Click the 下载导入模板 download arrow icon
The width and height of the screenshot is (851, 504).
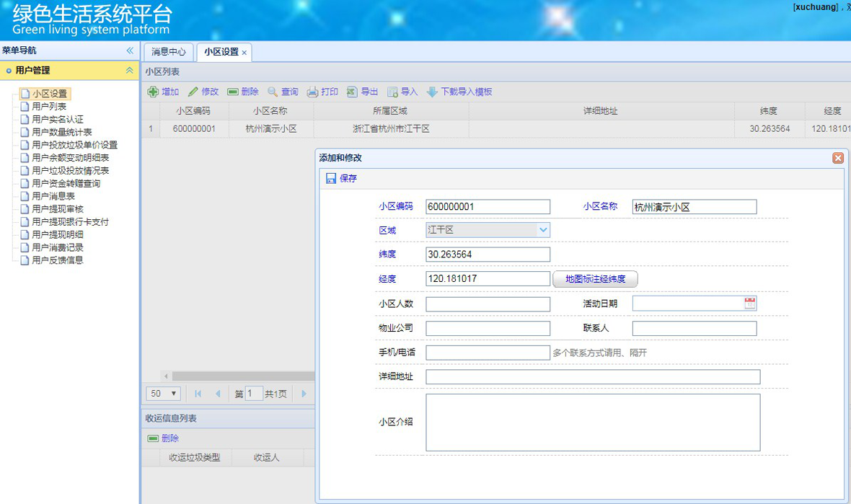coord(432,92)
